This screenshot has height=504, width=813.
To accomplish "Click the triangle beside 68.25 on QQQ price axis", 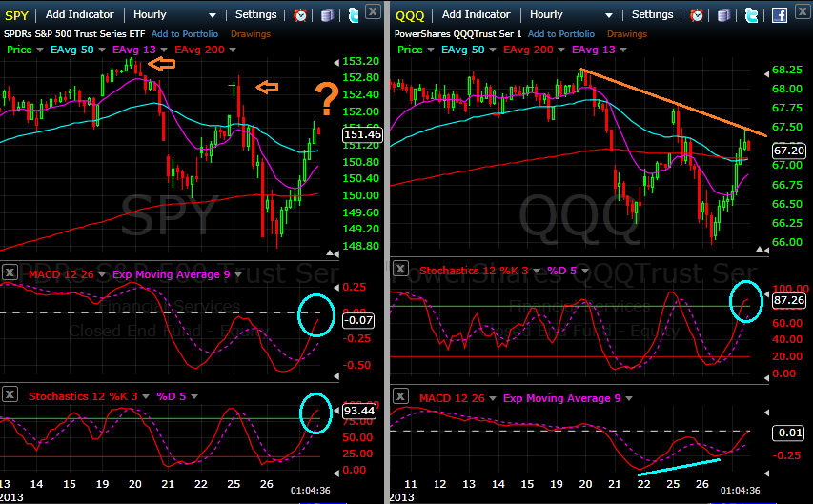I will (x=766, y=74).
